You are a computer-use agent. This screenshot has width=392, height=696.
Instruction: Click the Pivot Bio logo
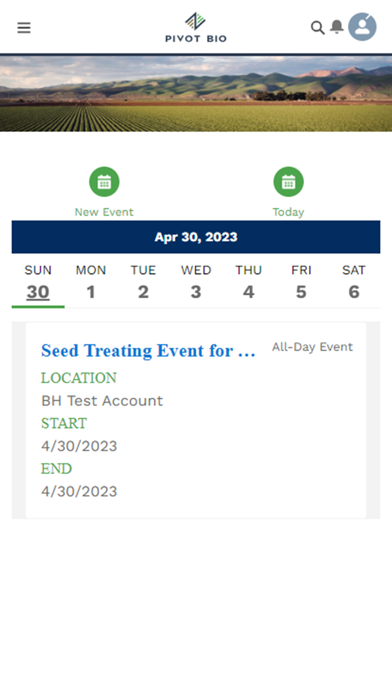click(x=196, y=28)
